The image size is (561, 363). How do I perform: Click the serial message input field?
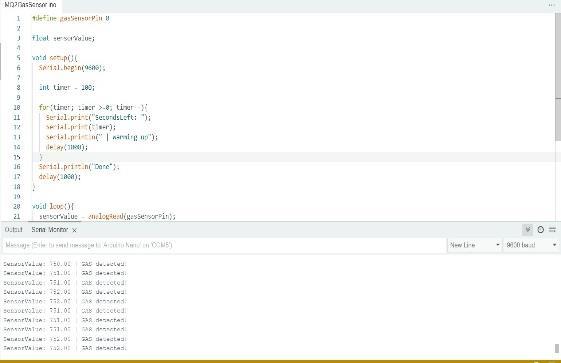224,245
